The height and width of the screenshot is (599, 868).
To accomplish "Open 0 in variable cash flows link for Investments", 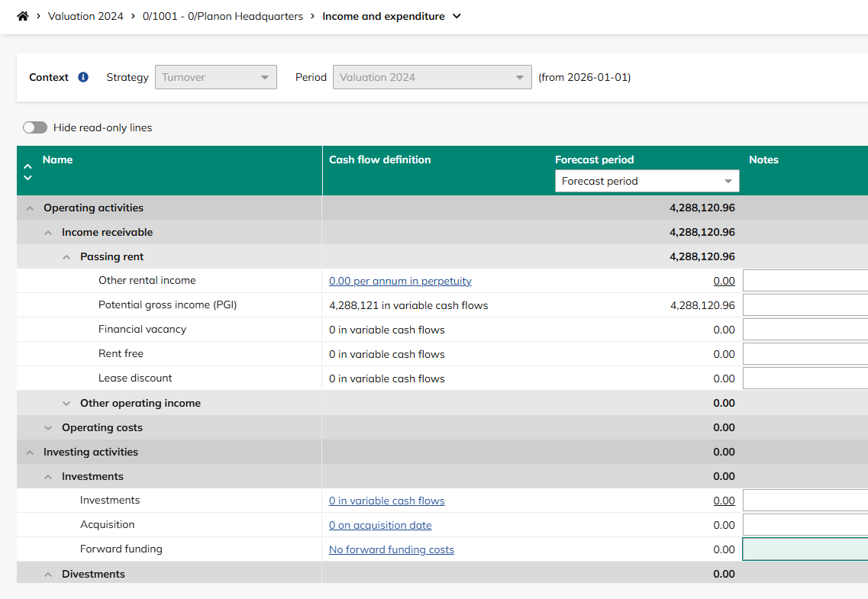I will pos(386,501).
